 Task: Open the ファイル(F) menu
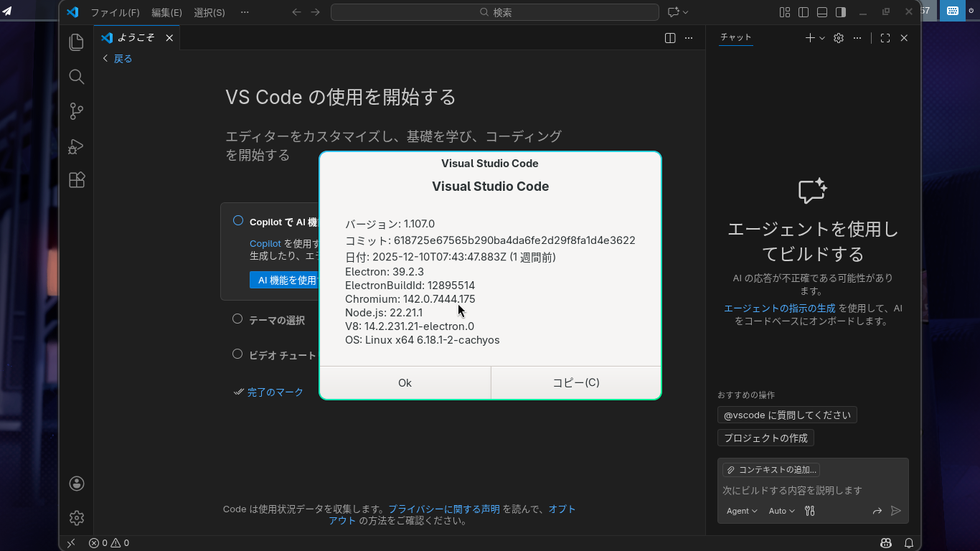[x=115, y=12]
